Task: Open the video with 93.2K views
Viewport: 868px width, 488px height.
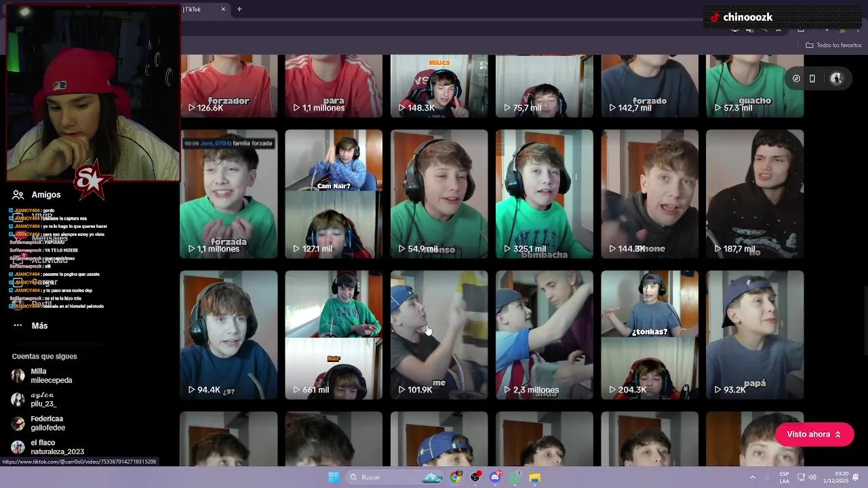Action: tap(755, 335)
